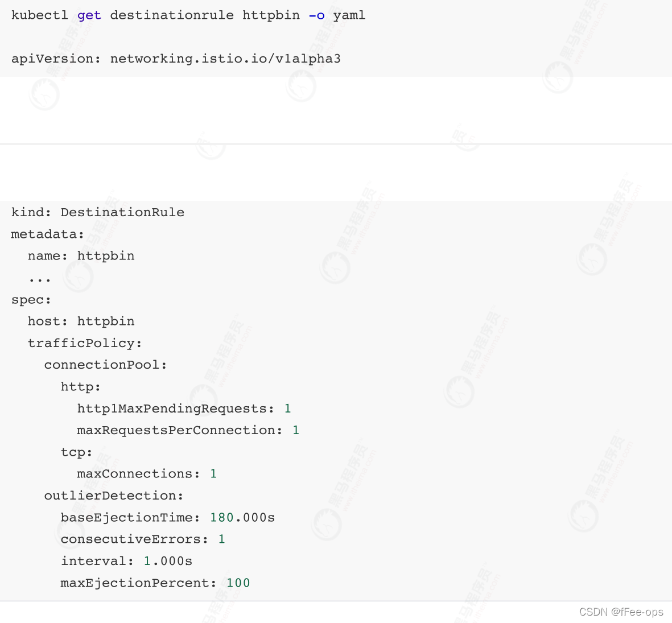Click the interval: 1.000s line

point(126,561)
